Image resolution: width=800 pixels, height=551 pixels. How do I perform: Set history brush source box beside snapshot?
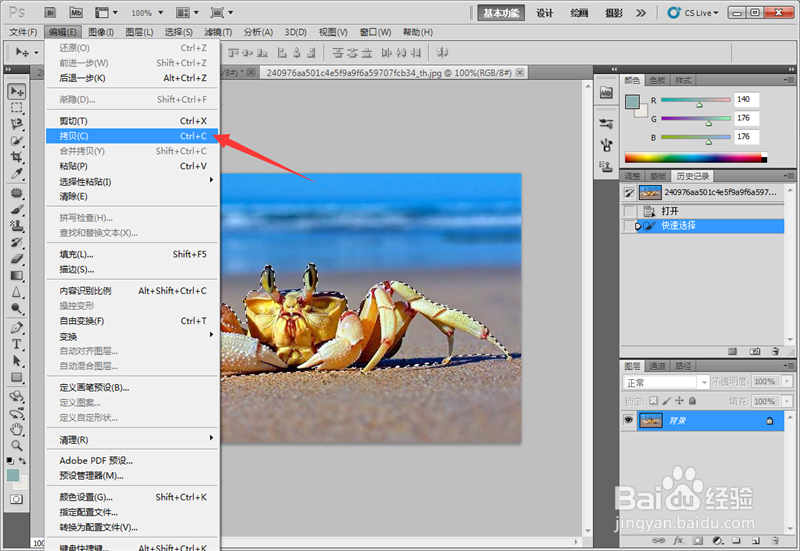pos(630,192)
